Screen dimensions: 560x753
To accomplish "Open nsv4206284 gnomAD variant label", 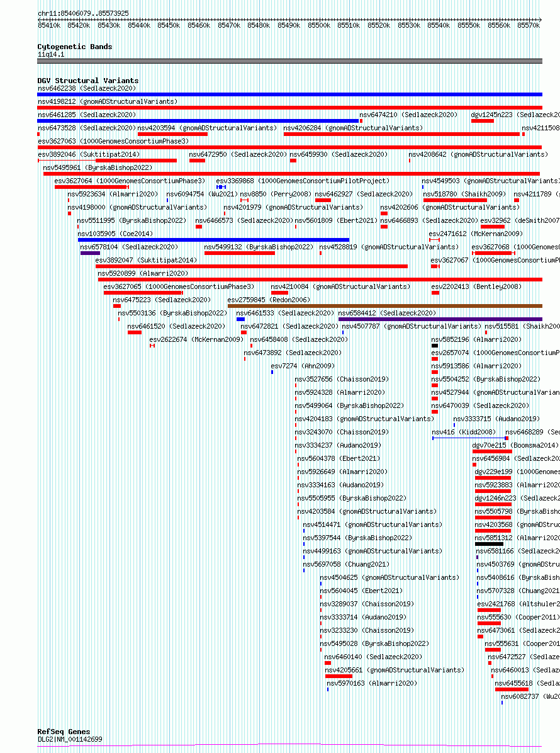I will point(353,128).
